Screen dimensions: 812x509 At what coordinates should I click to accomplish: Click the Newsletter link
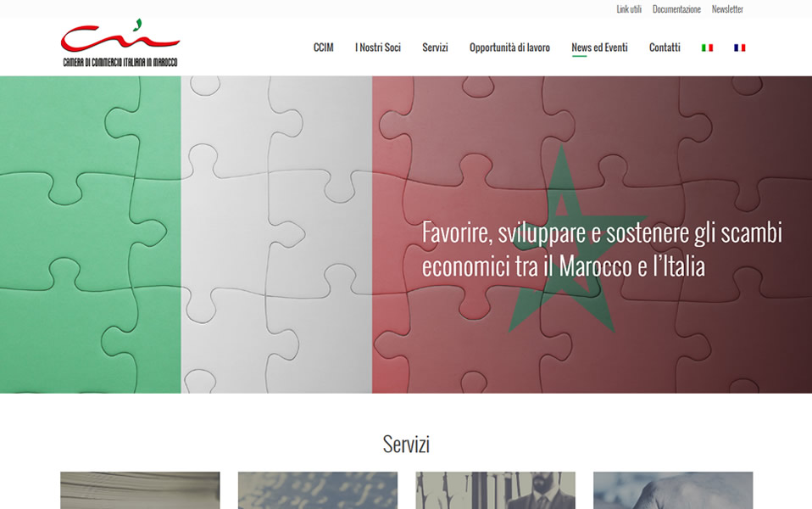pos(727,9)
